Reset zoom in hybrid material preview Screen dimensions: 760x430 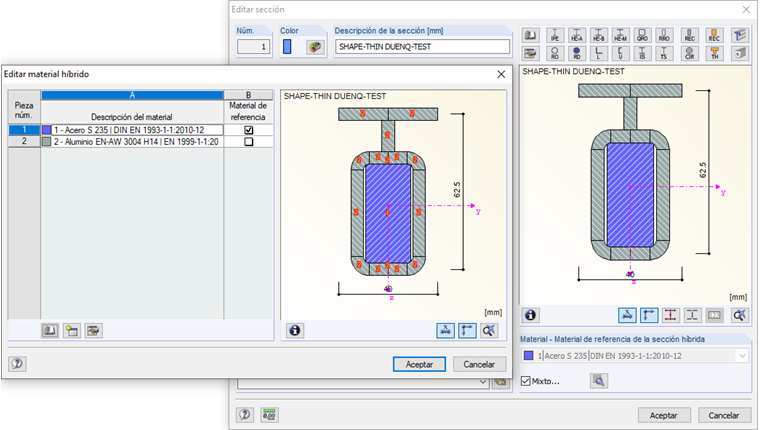[489, 331]
